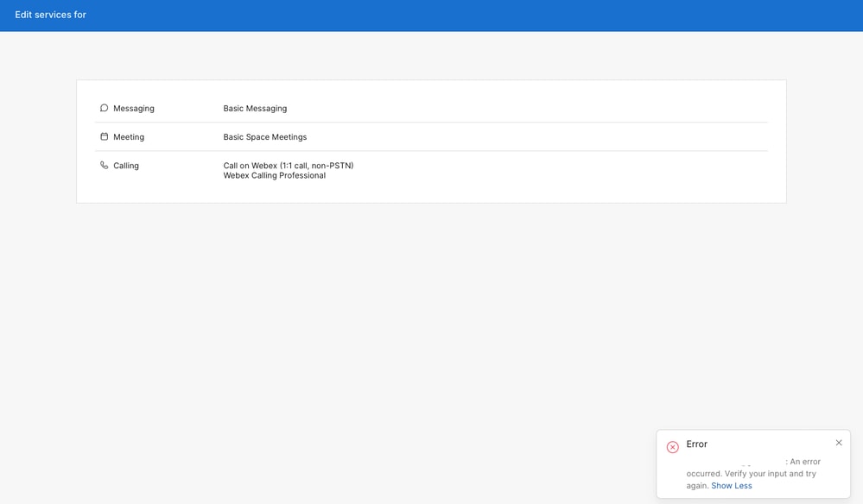Click the Error notification title
Viewport: 863px width, 504px height.
697,444
